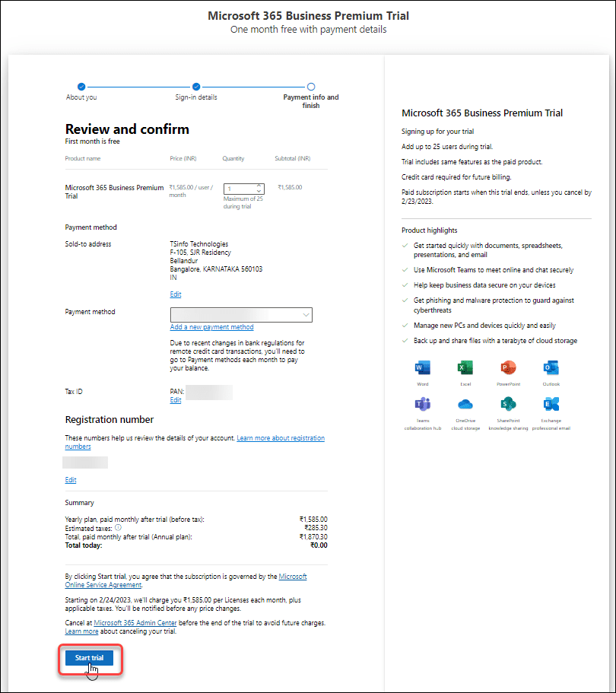Click the About you step circle
Viewport: 616px width, 693px height.
(81, 87)
